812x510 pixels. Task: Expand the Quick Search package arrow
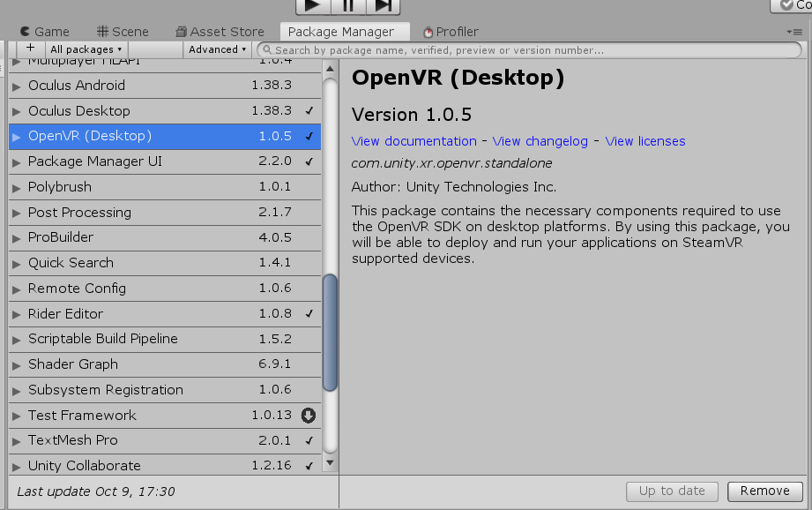17,264
